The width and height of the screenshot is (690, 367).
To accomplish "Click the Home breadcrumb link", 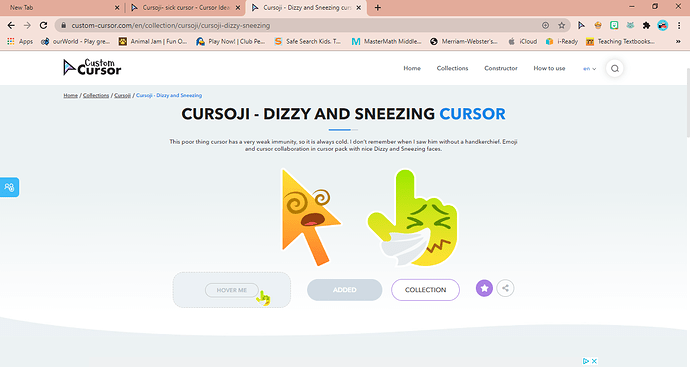I will 70,95.
